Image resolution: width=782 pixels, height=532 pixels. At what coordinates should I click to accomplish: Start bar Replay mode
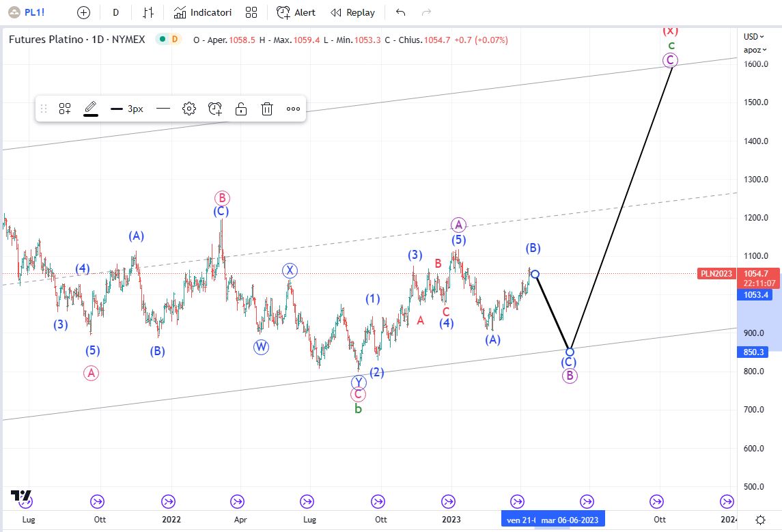352,12
